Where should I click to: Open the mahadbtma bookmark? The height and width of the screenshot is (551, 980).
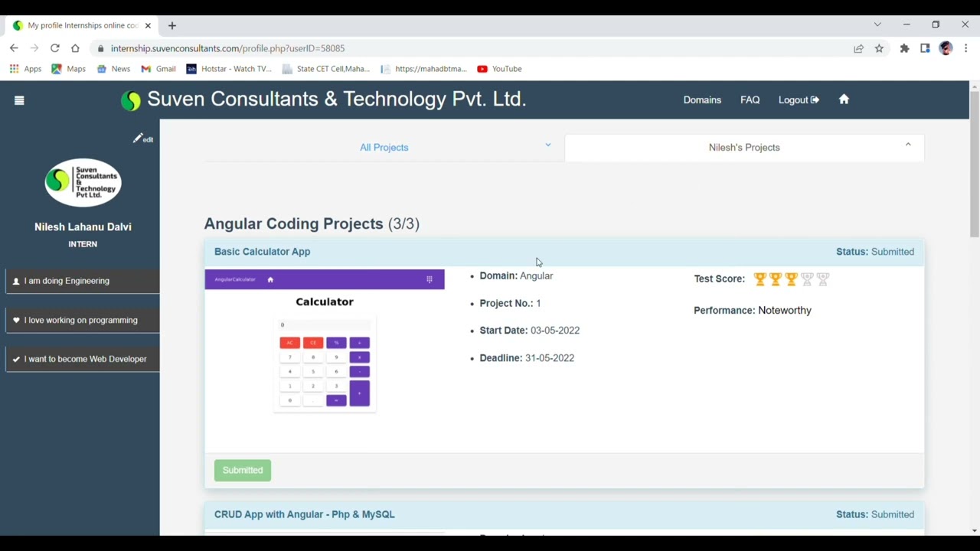click(423, 69)
